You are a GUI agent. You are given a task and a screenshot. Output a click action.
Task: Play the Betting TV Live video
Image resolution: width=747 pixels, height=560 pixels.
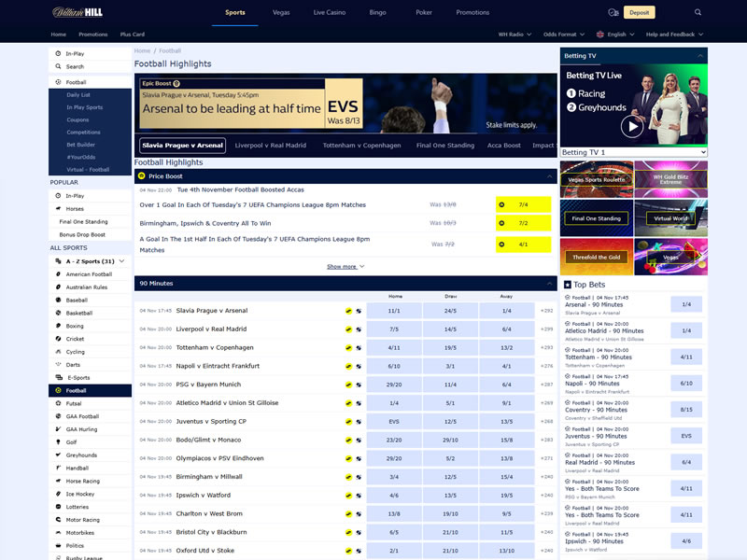pos(632,126)
